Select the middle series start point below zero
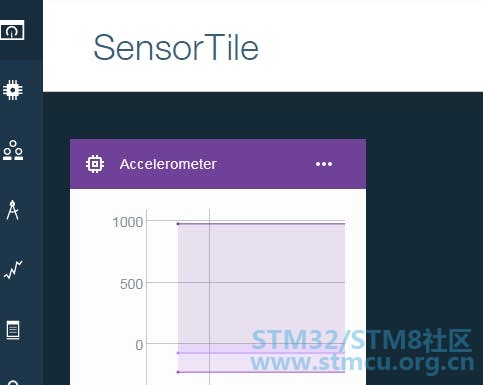 178,353
